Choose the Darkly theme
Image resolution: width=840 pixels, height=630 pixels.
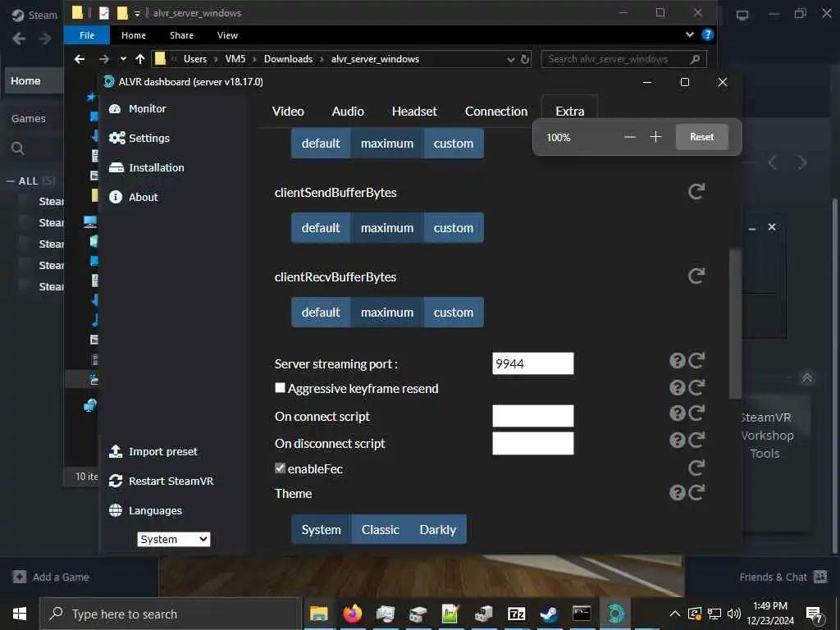[x=438, y=529]
